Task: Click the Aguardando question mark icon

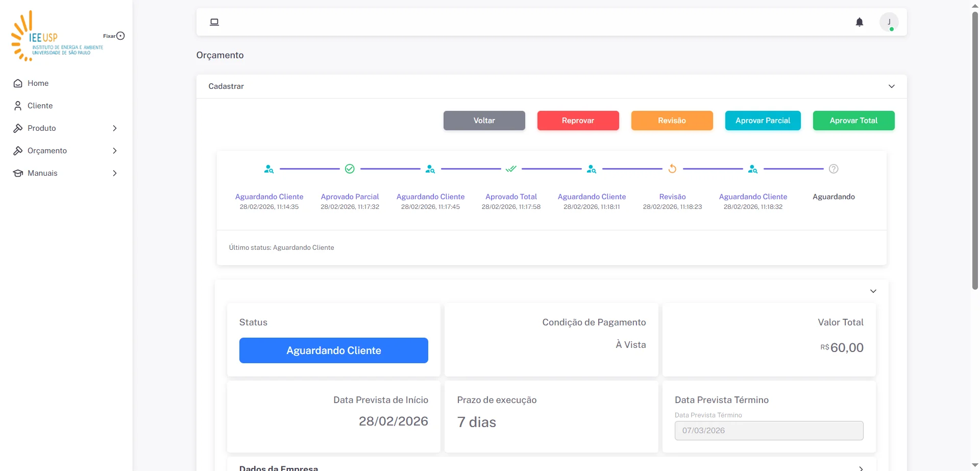Action: click(x=834, y=169)
